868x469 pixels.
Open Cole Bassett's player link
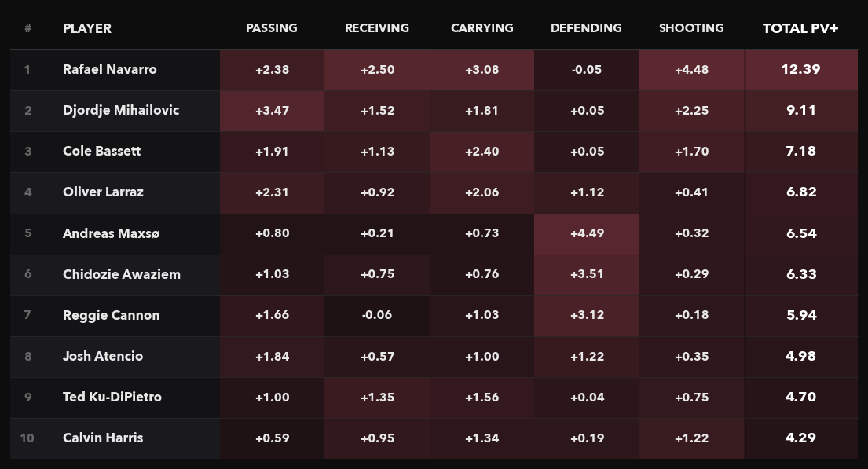point(102,151)
